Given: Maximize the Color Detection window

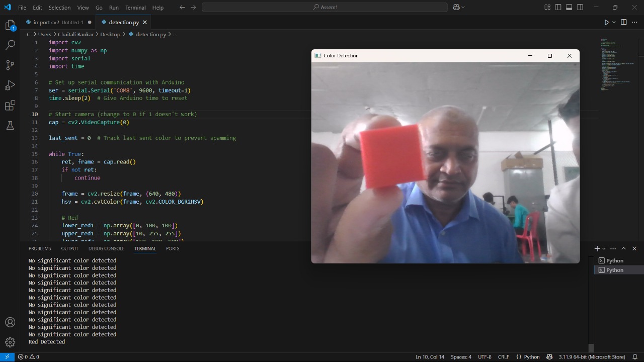Looking at the screenshot, I should pyautogui.click(x=550, y=56).
